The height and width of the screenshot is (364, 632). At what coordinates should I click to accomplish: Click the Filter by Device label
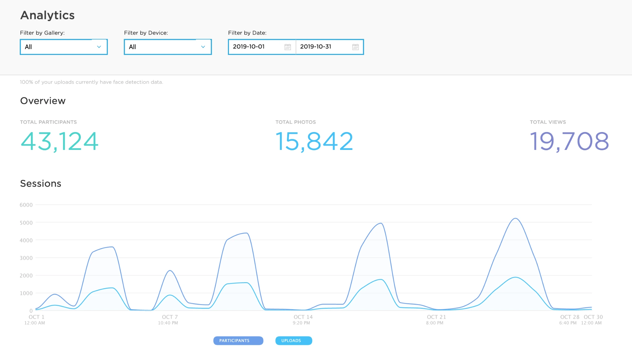click(x=146, y=33)
